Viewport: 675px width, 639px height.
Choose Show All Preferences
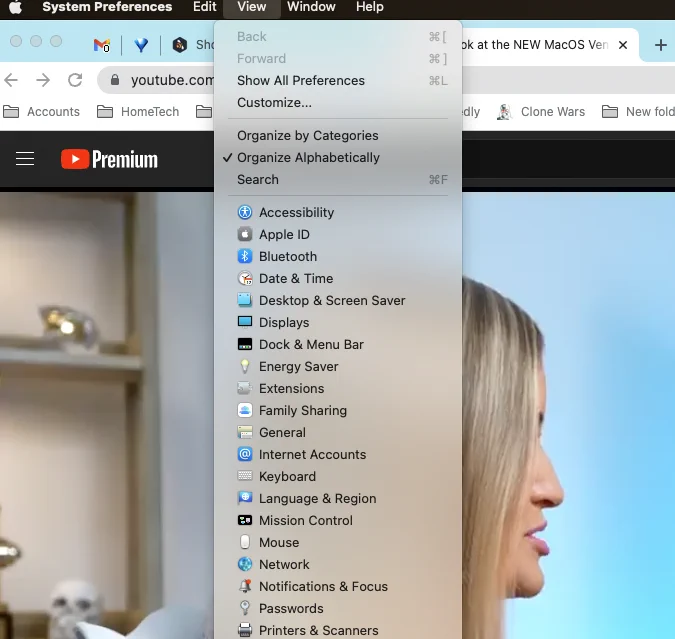tap(338, 81)
